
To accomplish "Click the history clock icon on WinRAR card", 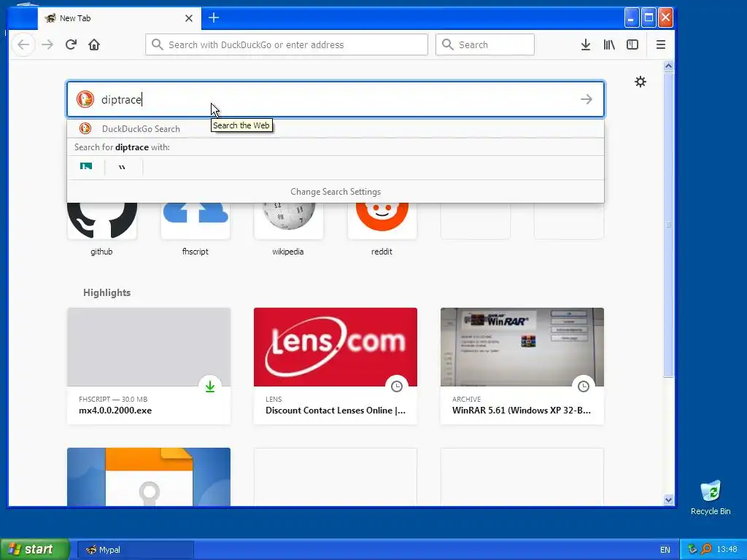I will [x=584, y=386].
